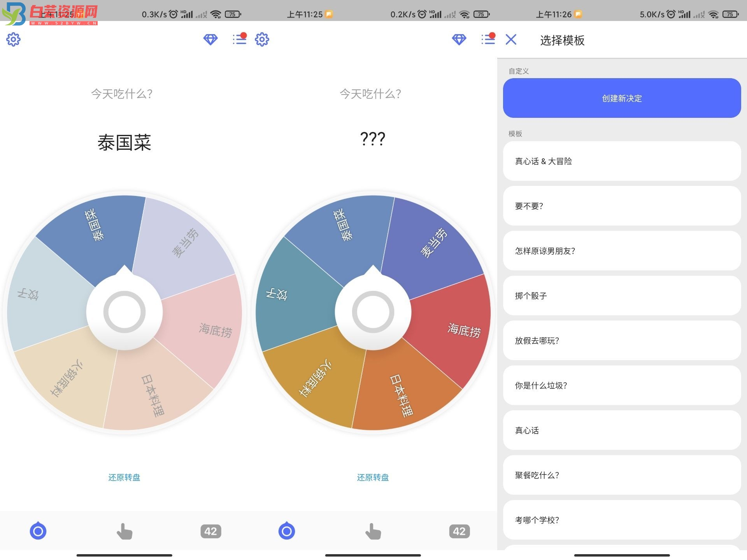The height and width of the screenshot is (560, 747).
Task: Click 创建新决定 button to create new decision
Action: [622, 98]
